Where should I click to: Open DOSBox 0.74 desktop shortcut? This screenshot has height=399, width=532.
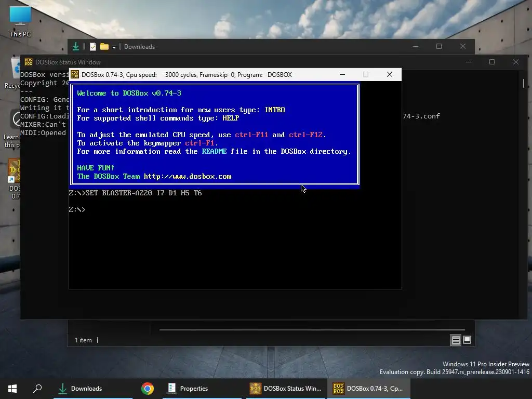pyautogui.click(x=14, y=179)
